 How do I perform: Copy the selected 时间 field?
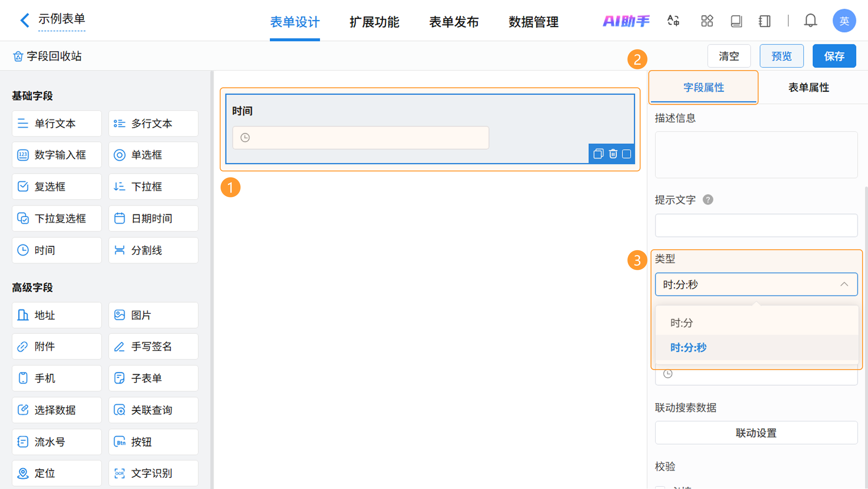598,154
